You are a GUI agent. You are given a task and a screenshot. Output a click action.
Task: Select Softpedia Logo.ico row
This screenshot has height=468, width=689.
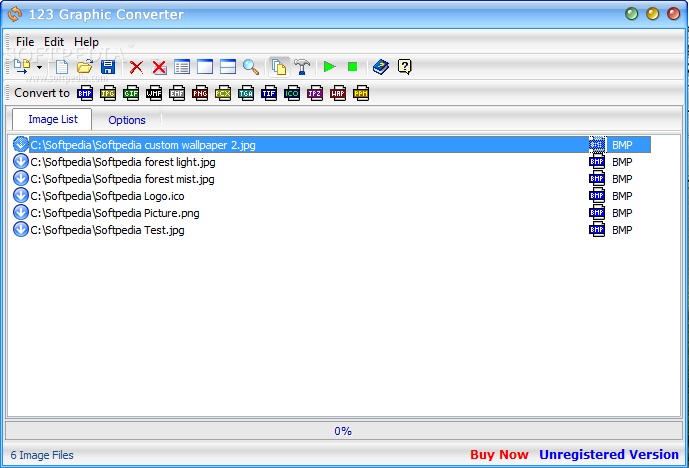pos(332,196)
